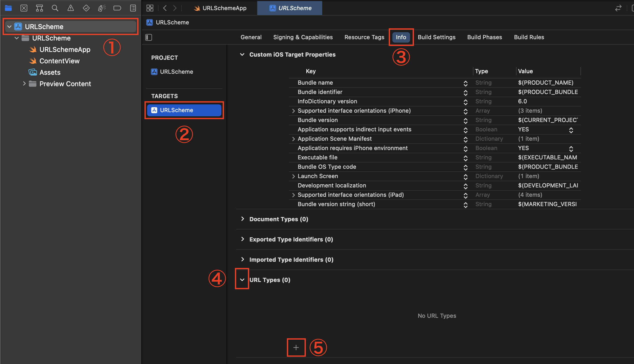
Task: Expand Document Types (0) section
Action: coord(242,219)
